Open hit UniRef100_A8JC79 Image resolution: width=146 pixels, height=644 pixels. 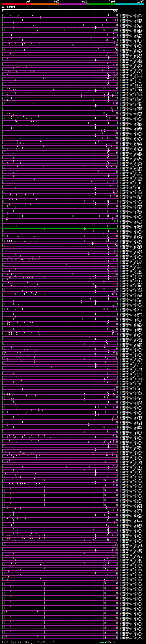click(131, 25)
